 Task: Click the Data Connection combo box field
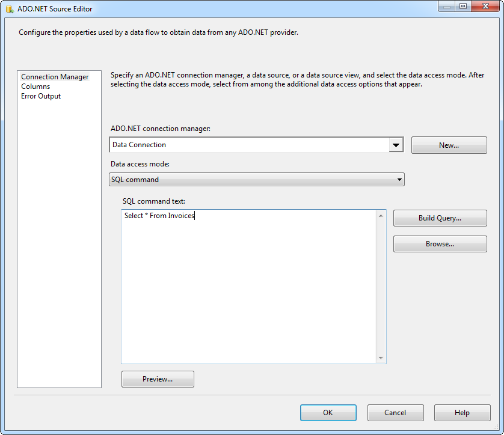pos(249,145)
